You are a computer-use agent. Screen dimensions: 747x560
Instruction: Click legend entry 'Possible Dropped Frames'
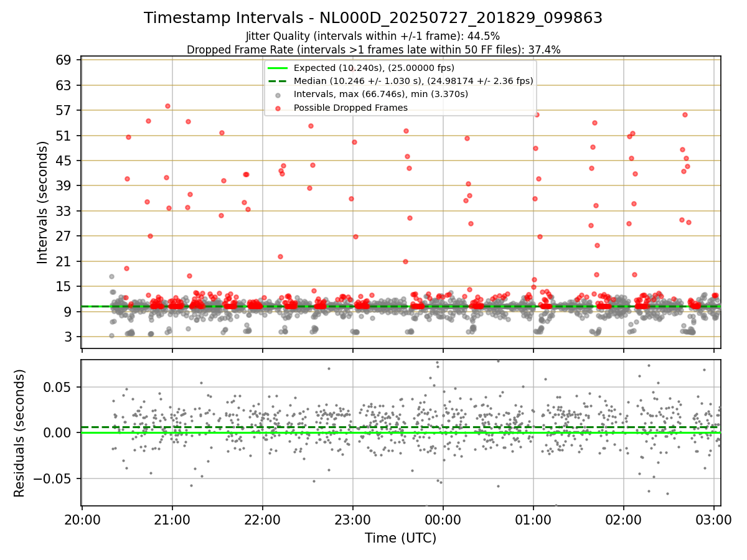(350, 108)
